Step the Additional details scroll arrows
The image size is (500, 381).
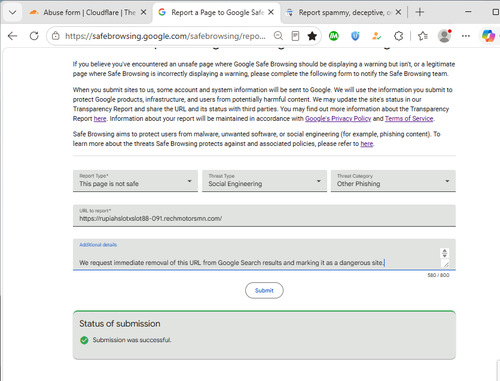click(x=444, y=253)
